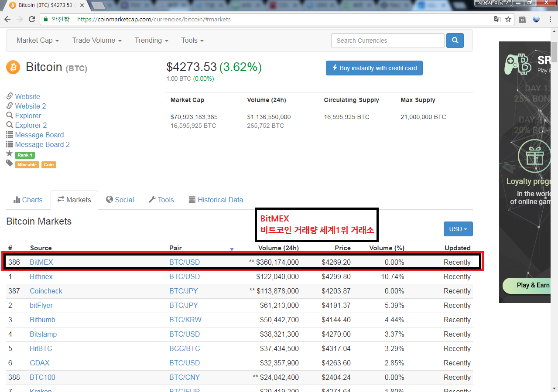Click the BTC/KRW pair link
This screenshot has width=558, height=392.
click(x=185, y=320)
